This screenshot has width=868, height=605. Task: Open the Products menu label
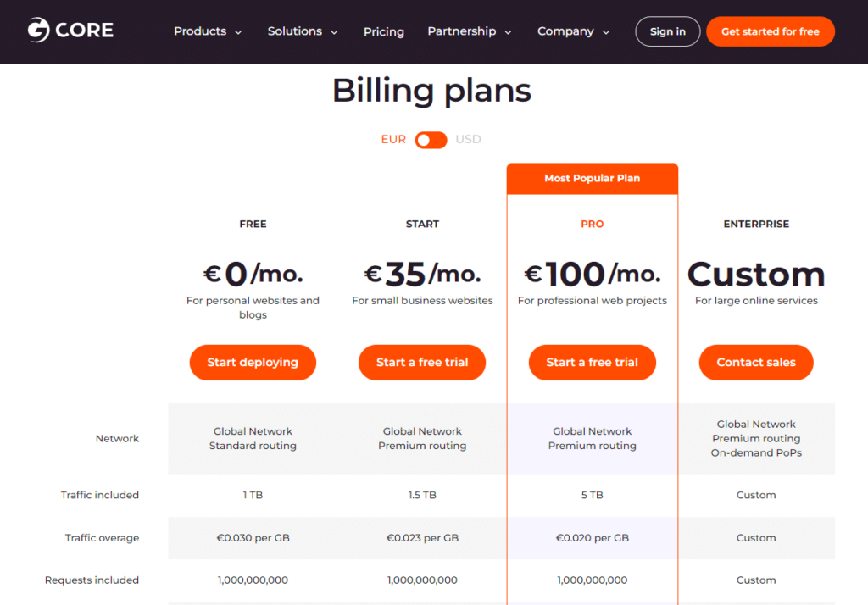coord(200,31)
